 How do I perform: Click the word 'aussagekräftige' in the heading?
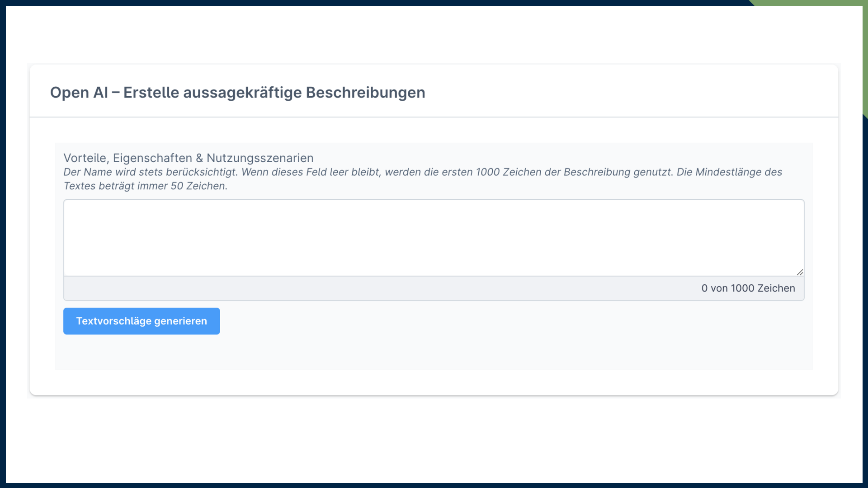[x=242, y=93]
